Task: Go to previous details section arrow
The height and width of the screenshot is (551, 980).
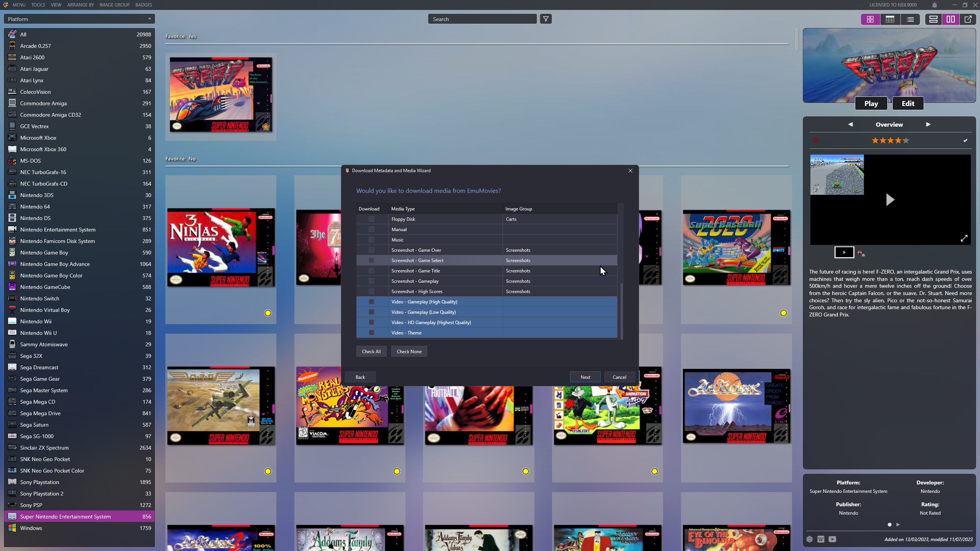Action: (851, 124)
